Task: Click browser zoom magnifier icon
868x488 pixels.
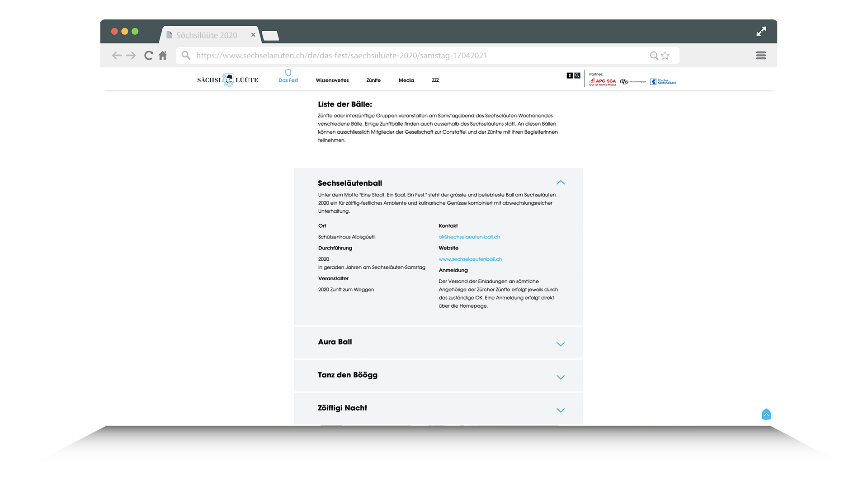Action: coord(654,56)
